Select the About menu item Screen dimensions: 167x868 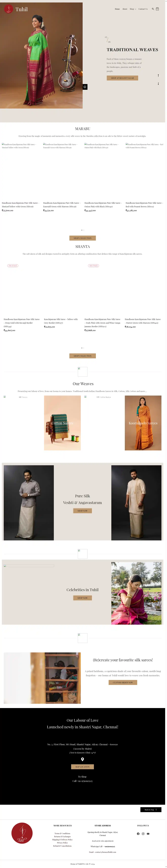tap(125, 9)
